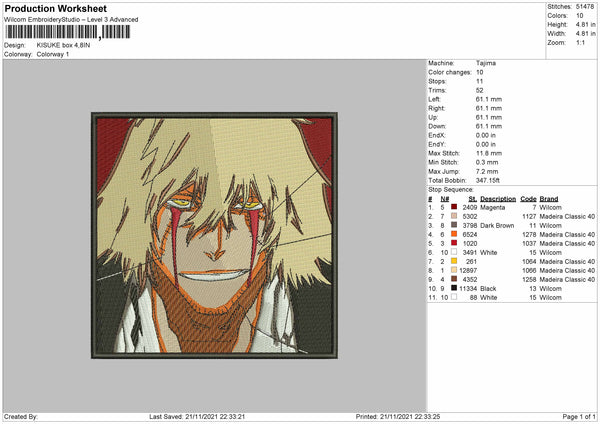Image resolution: width=600 pixels, height=424 pixels.
Task: Click the 'Wilcom' brand in Magenta row
Action: click(550, 207)
